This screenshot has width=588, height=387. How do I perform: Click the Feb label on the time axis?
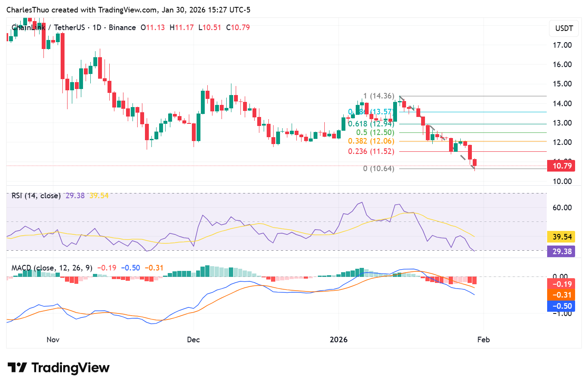(x=483, y=339)
